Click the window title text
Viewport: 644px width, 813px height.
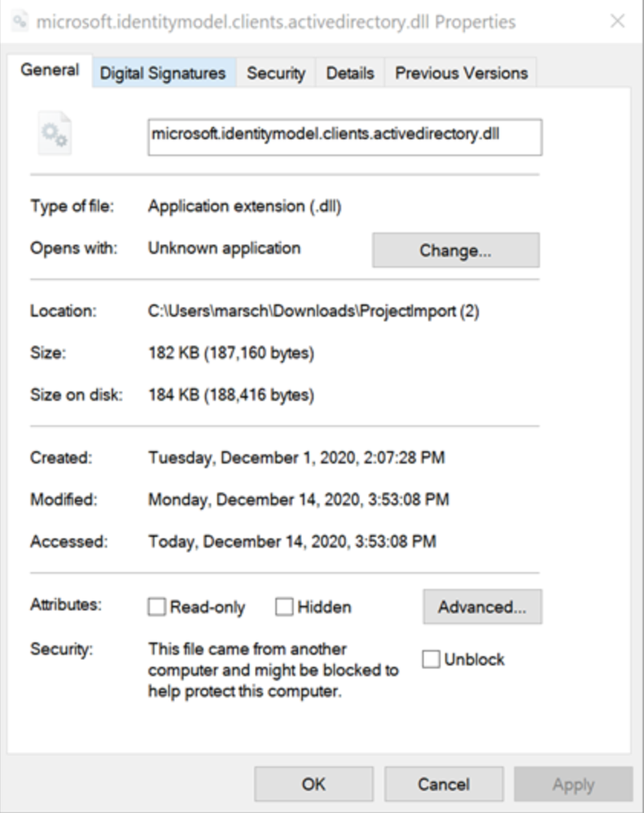[x=276, y=22]
